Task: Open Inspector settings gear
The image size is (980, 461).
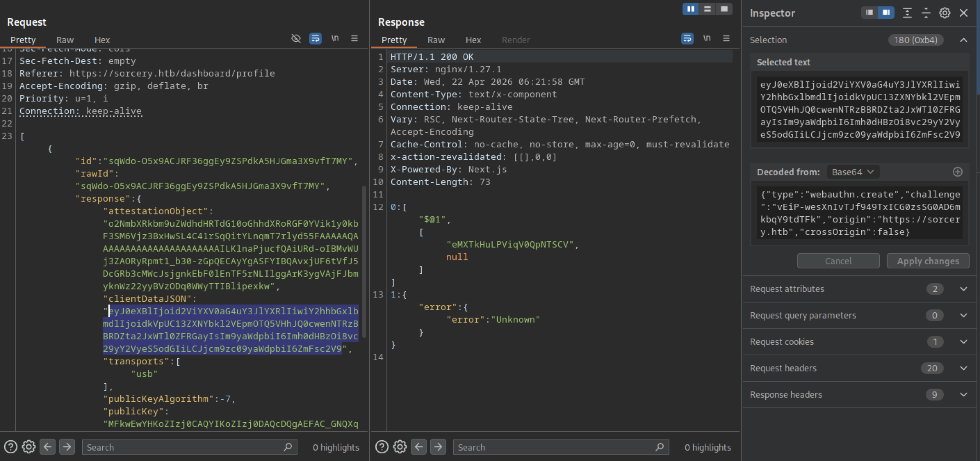Action: pos(944,13)
